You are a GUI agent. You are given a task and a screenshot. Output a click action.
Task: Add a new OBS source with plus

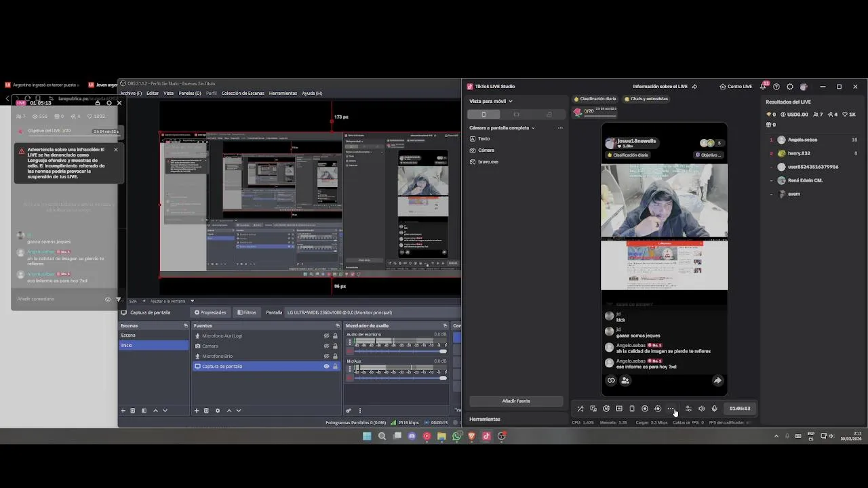tap(197, 411)
